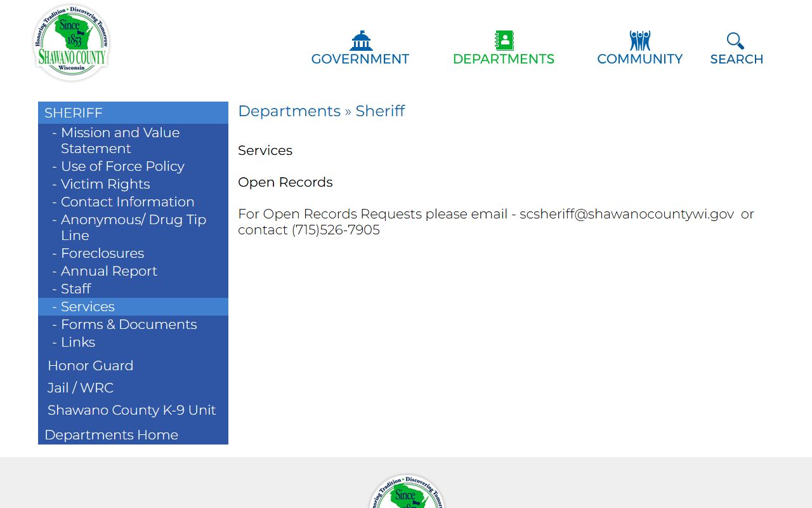The width and height of the screenshot is (812, 508).
Task: Open the SEARCH menu label
Action: 737,59
